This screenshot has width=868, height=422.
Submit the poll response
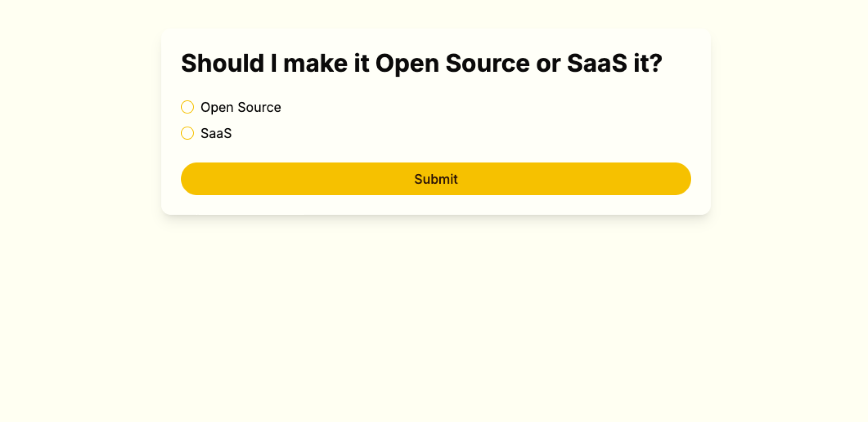pyautogui.click(x=436, y=179)
